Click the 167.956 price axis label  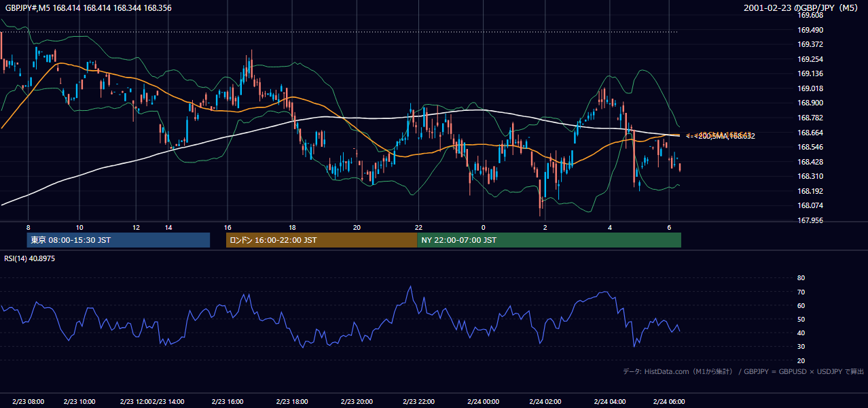click(810, 220)
